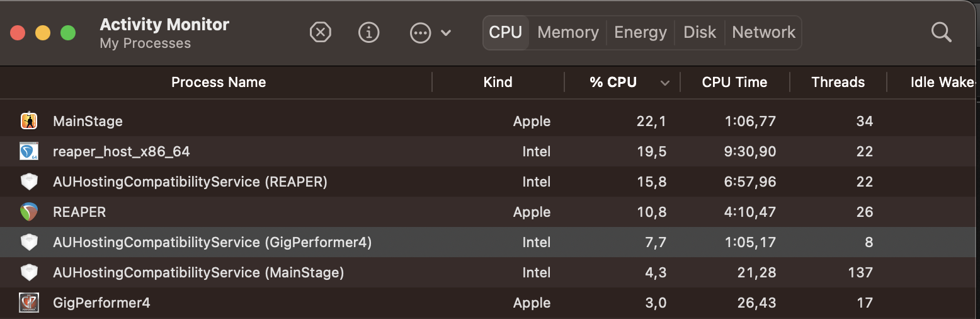
Task: Toggle sort direction arrow in % CPU column
Action: [664, 83]
